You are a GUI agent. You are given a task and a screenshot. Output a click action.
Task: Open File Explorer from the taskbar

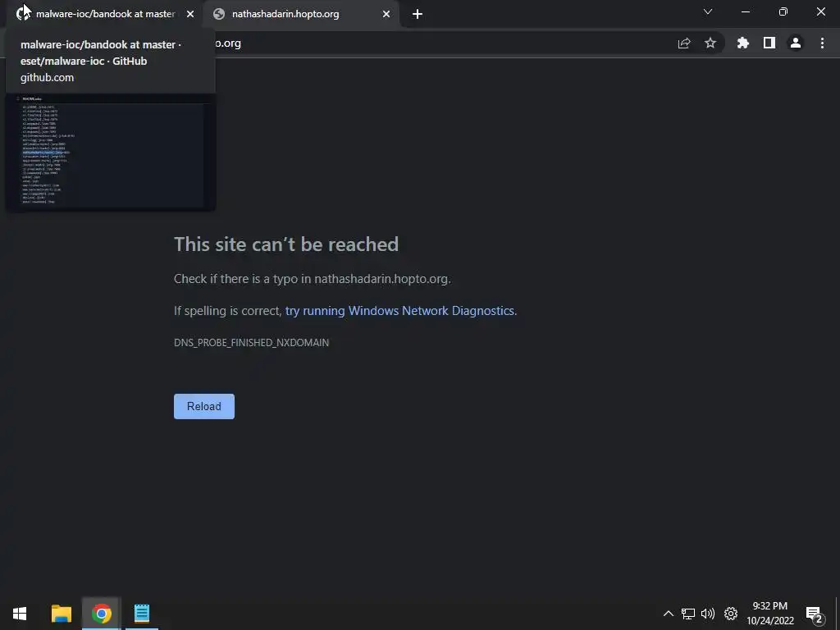(x=61, y=614)
